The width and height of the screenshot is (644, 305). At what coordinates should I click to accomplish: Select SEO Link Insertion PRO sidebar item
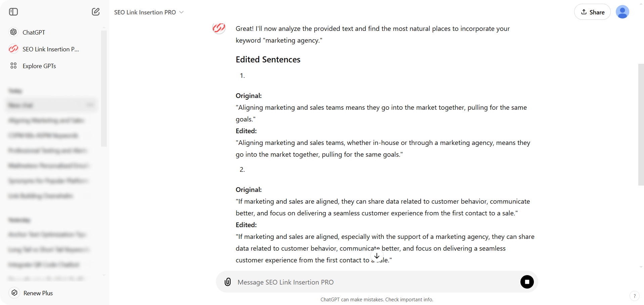click(x=50, y=49)
